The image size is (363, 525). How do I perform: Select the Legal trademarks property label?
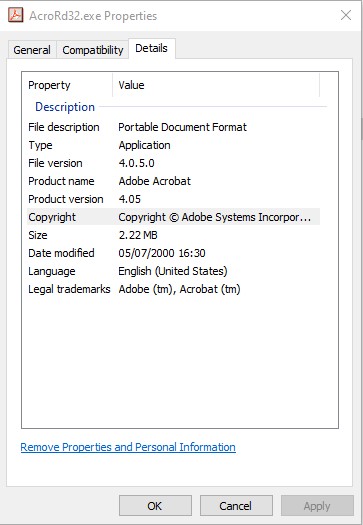click(69, 289)
